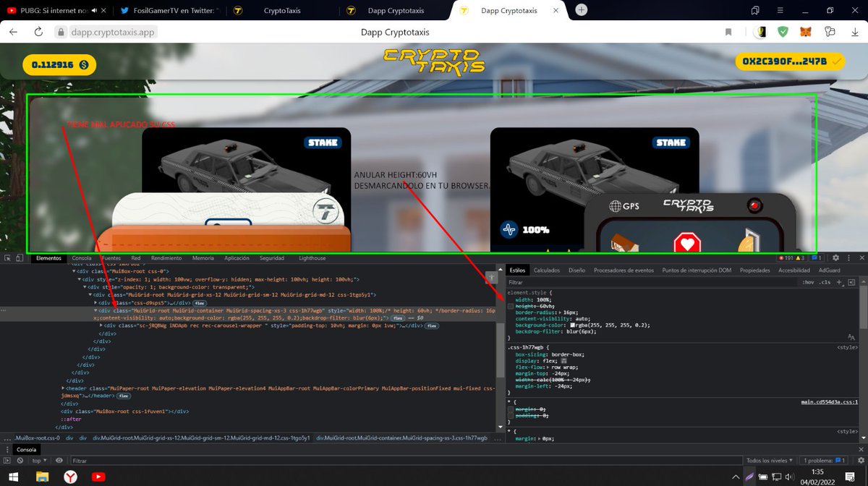Toggle margin 0 checkbox in main.css rule

(511, 409)
